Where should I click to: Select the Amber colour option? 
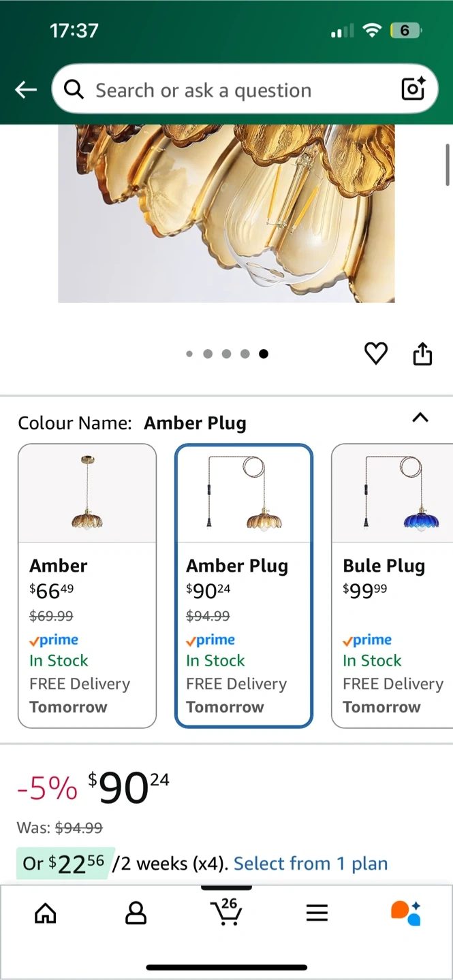(x=87, y=586)
